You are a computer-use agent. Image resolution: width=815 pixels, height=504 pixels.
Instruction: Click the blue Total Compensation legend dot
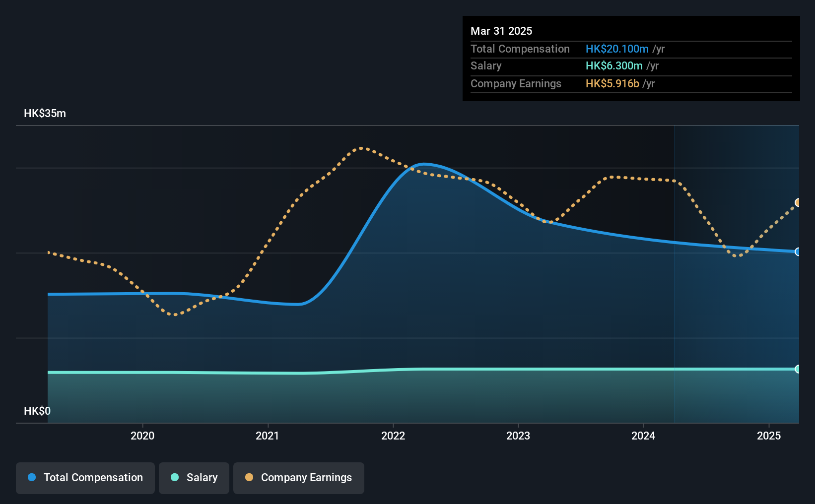tap(32, 477)
